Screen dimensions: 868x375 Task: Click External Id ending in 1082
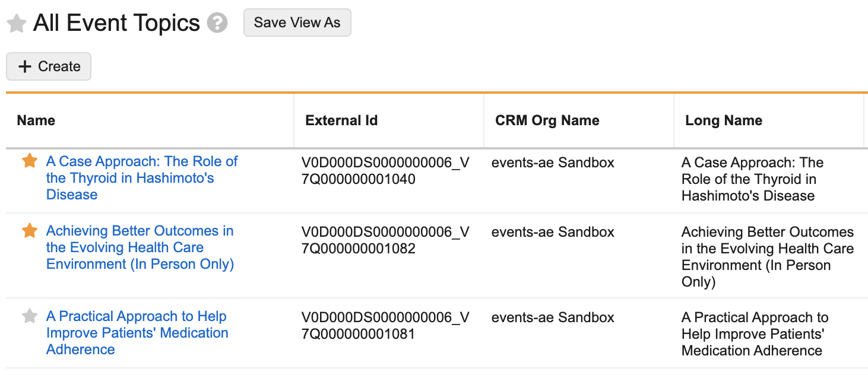[385, 240]
